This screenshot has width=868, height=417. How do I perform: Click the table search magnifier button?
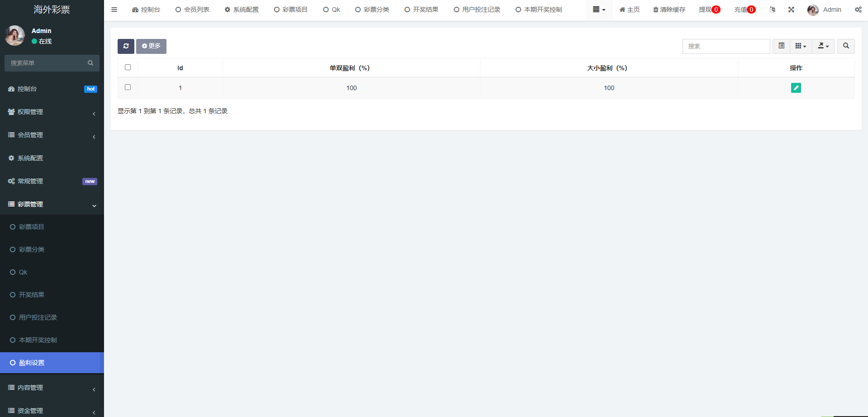[x=846, y=46]
